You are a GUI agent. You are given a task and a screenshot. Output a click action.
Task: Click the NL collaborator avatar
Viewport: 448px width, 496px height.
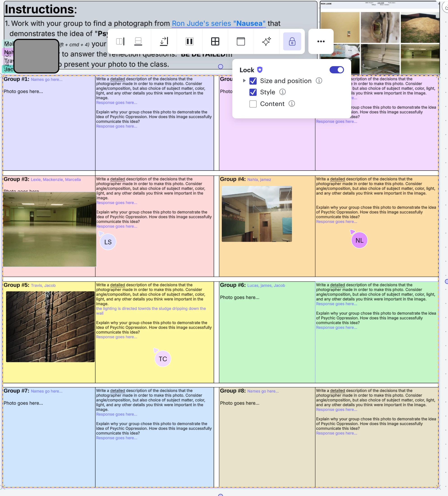(359, 240)
